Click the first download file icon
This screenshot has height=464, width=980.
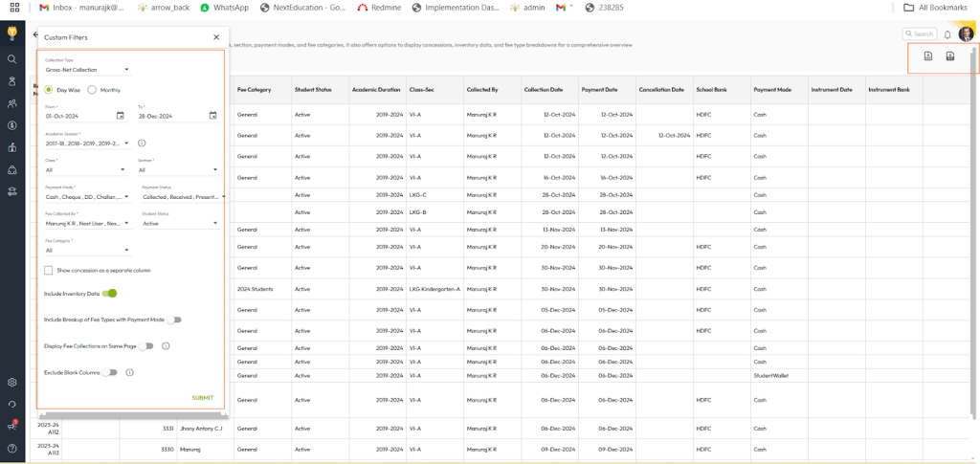927,56
